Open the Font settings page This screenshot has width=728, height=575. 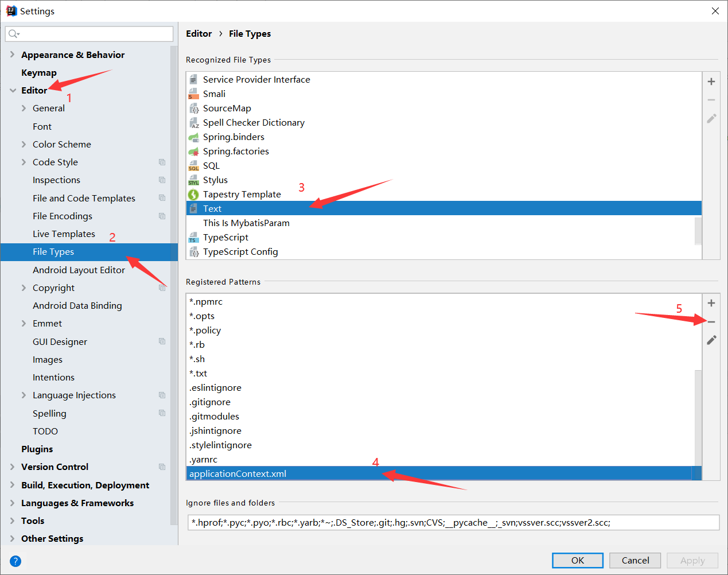click(x=42, y=126)
